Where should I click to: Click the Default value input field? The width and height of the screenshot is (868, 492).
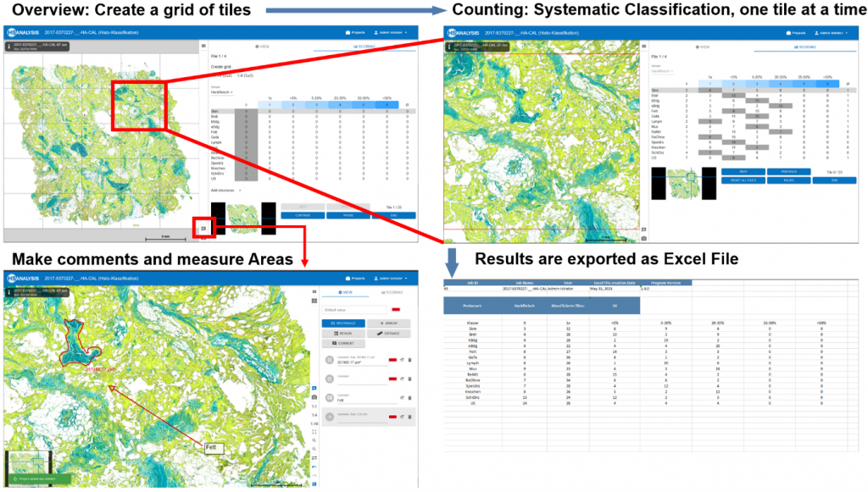coord(354,310)
